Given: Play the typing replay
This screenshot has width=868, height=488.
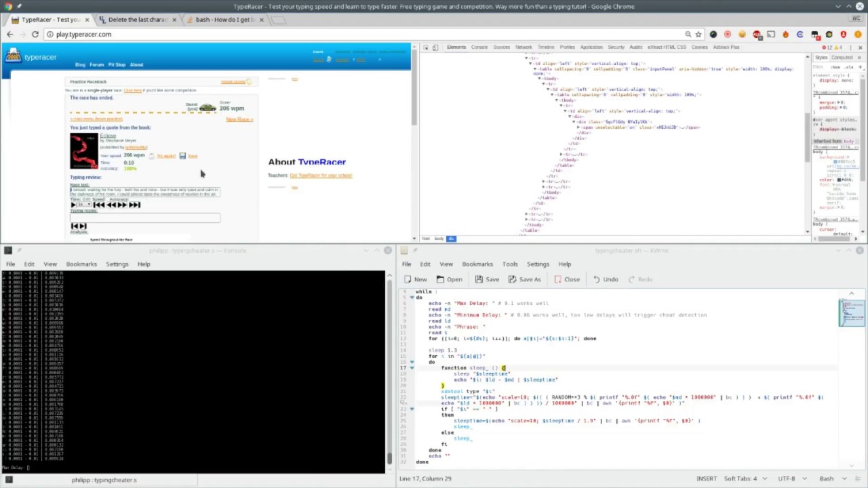Looking at the screenshot, I should coord(73,205).
